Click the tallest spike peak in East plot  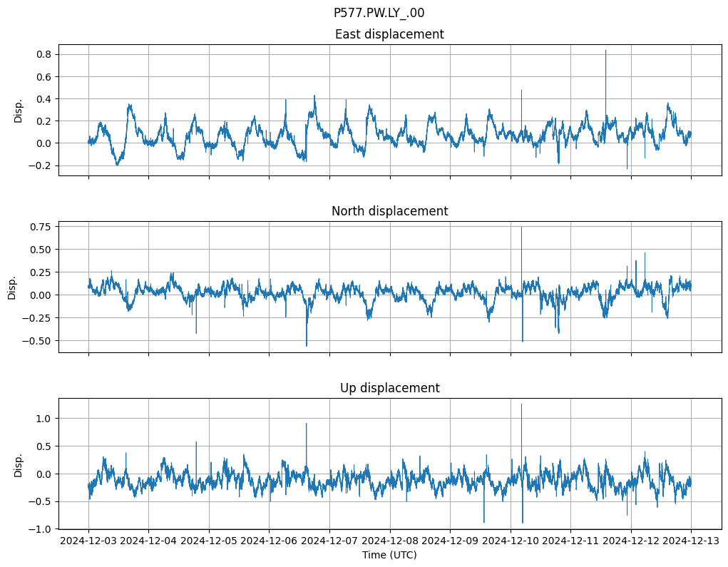pyautogui.click(x=606, y=51)
